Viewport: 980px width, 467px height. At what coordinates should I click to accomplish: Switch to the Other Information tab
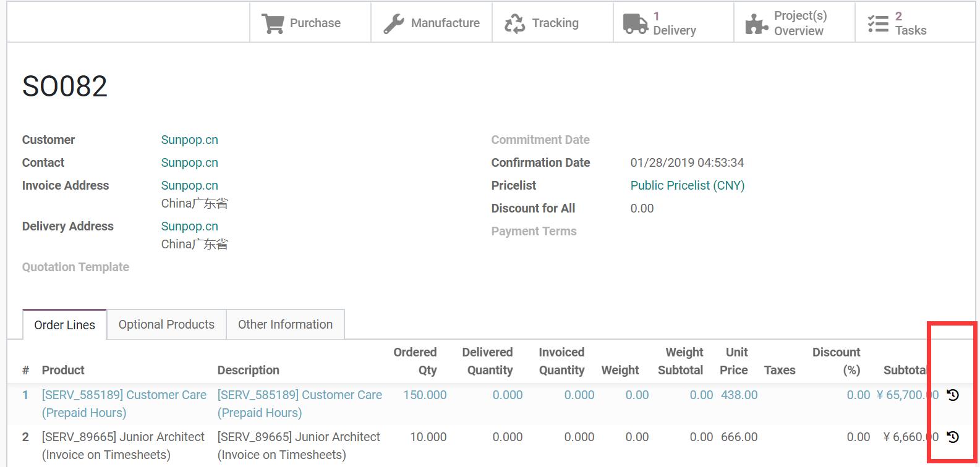click(285, 325)
